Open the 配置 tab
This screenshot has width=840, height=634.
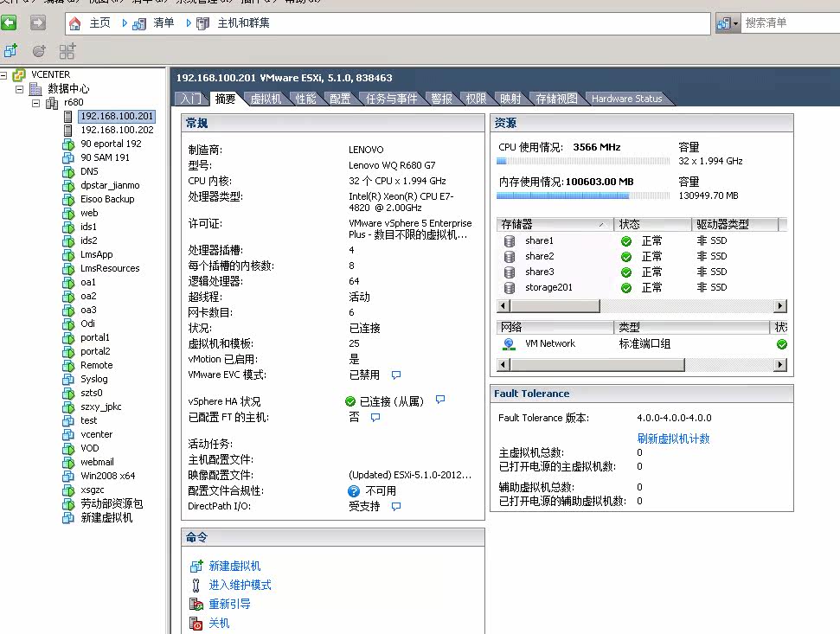click(340, 99)
